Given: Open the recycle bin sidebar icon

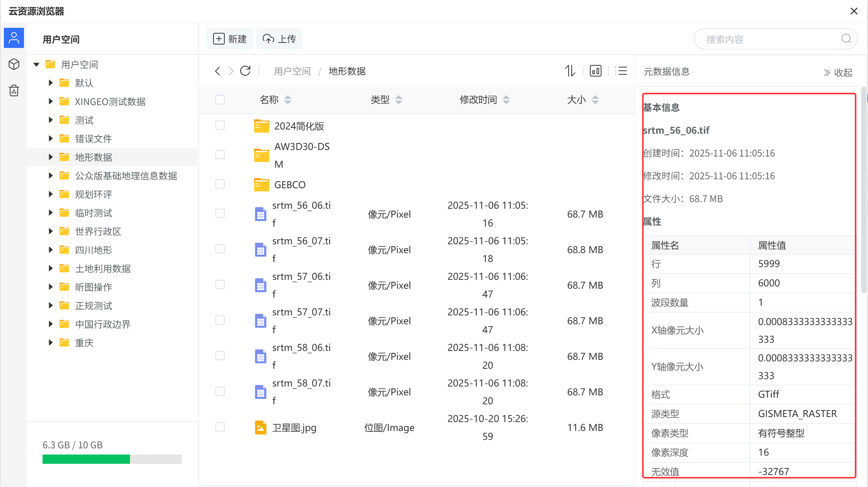Looking at the screenshot, I should [x=14, y=90].
